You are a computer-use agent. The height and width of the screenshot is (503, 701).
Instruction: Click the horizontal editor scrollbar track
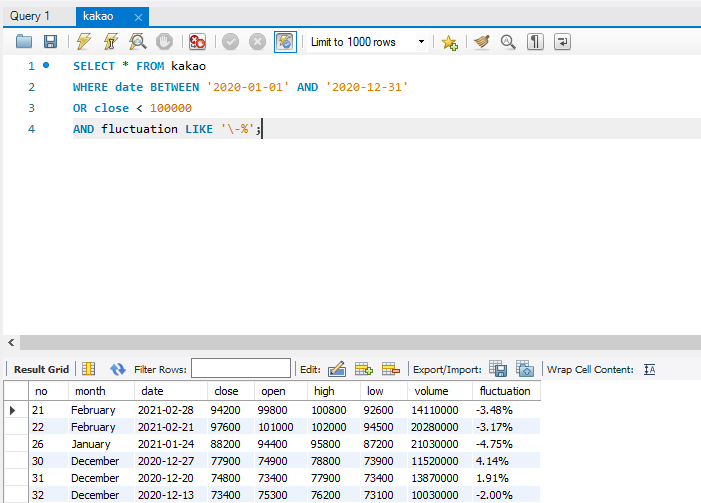(x=360, y=342)
